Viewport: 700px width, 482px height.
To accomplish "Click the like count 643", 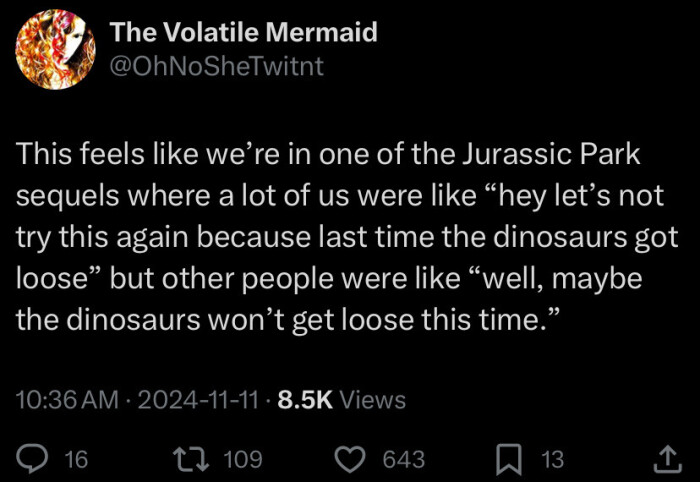I will tap(404, 459).
